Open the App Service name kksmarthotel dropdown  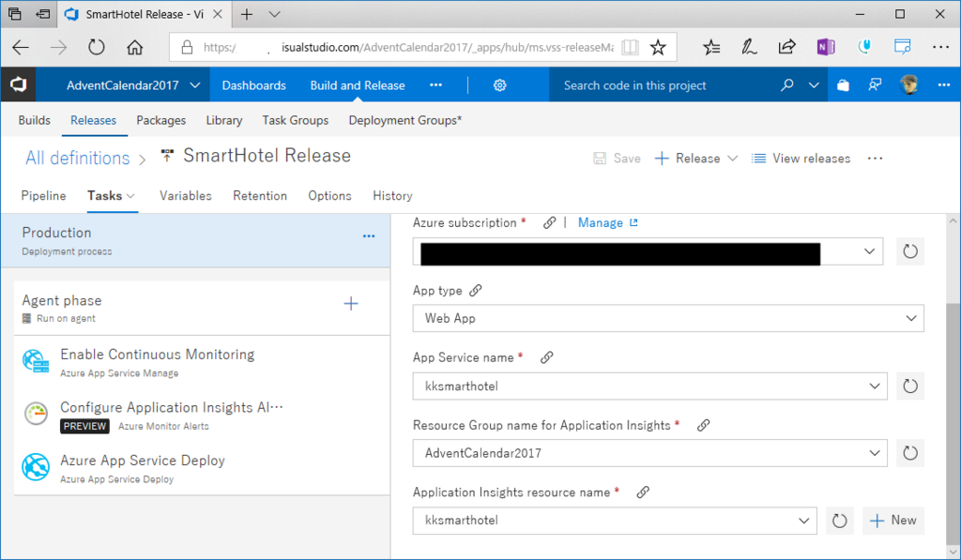649,386
